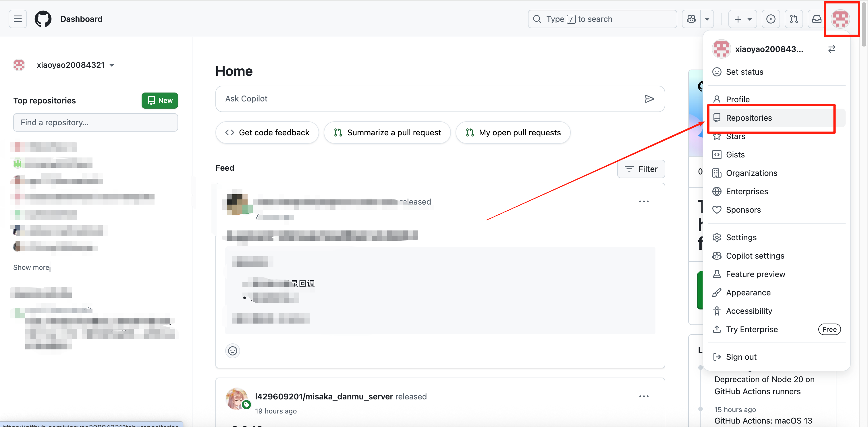
Task: Expand the xiaoyao20084321 account switcher dropdown
Action: [x=76, y=65]
